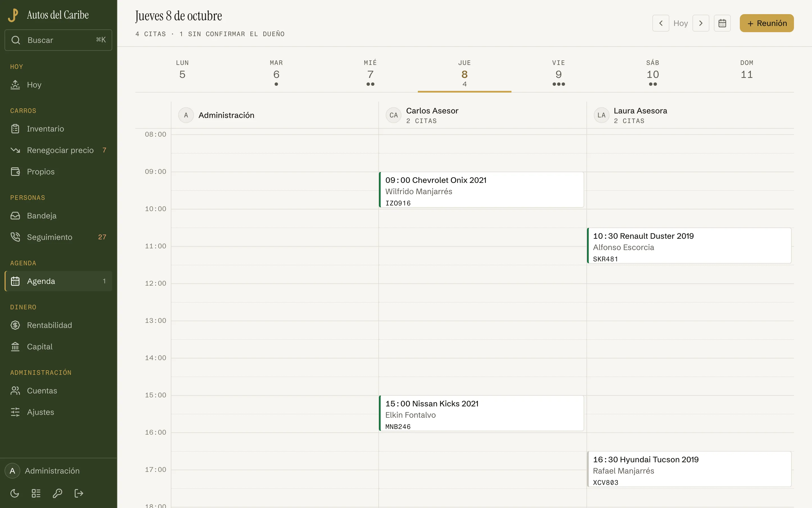
Task: Open the 10:30 Renault Duster 2019 appointment
Action: (x=689, y=246)
